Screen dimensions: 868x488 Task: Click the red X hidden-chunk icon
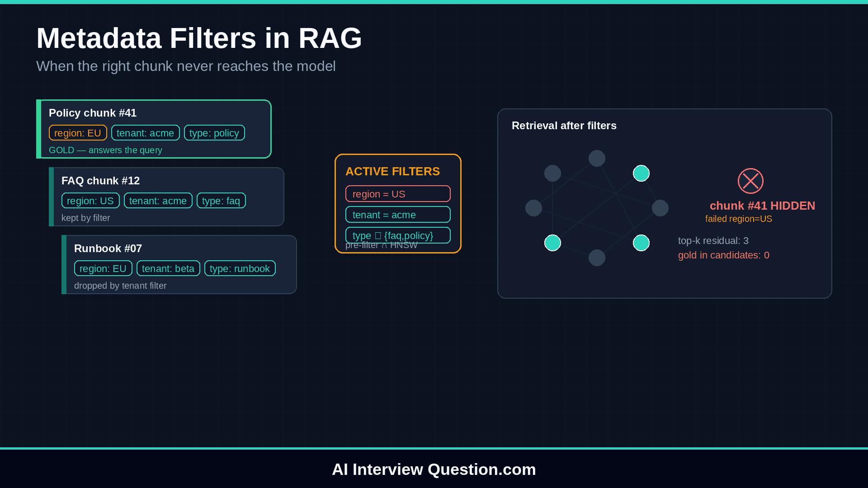(750, 181)
